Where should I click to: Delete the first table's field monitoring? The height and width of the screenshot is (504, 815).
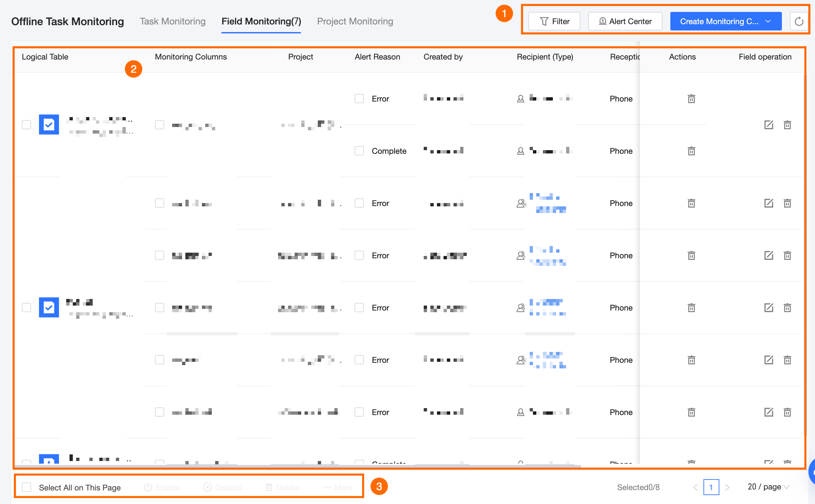(787, 125)
